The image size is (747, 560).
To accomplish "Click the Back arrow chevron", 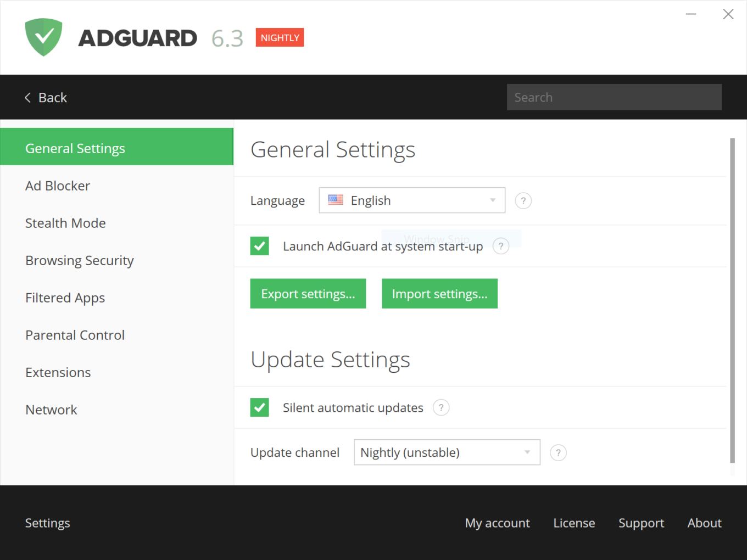I will pos(27,98).
